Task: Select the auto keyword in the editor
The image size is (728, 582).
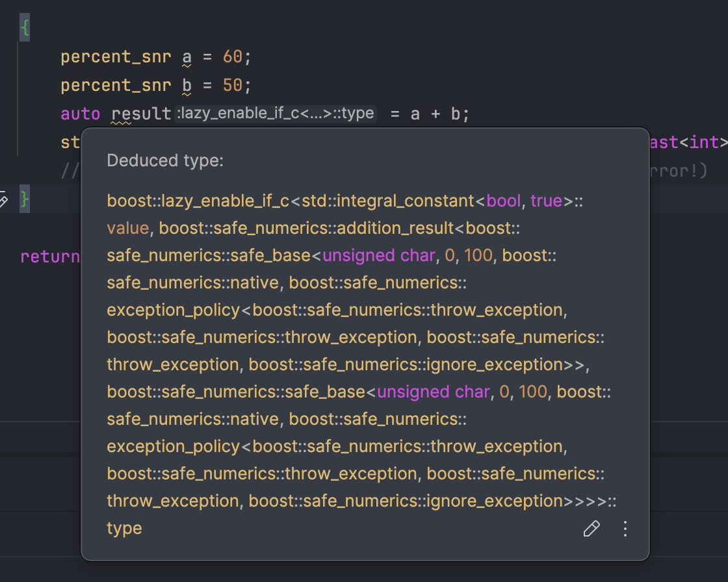Action: (x=80, y=114)
